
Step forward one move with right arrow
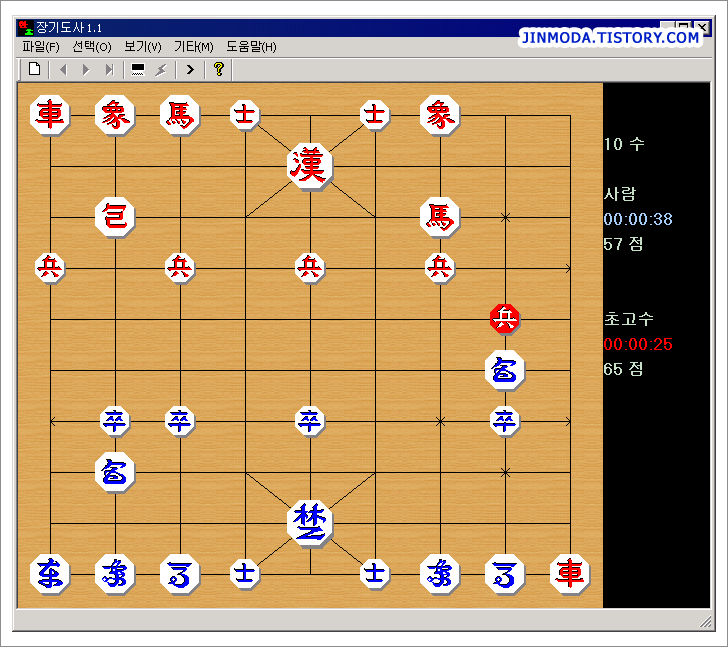click(86, 70)
